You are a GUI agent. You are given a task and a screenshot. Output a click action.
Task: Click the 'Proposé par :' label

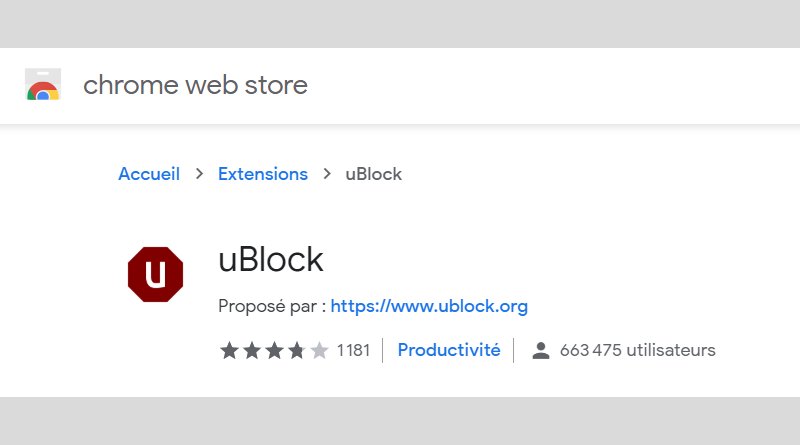(271, 306)
